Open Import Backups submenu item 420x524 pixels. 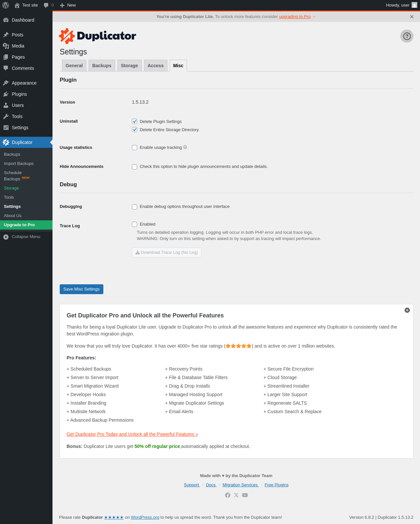click(x=26, y=164)
